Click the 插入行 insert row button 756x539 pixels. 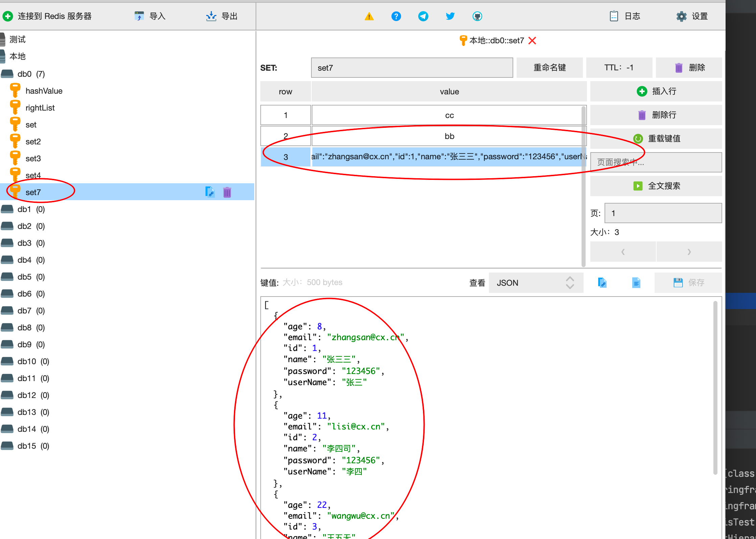tap(656, 91)
